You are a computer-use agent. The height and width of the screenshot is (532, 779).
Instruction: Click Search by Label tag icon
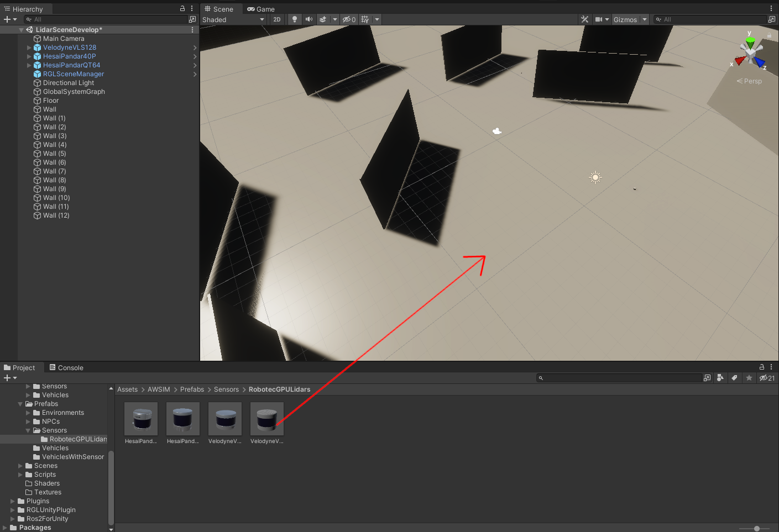734,378
